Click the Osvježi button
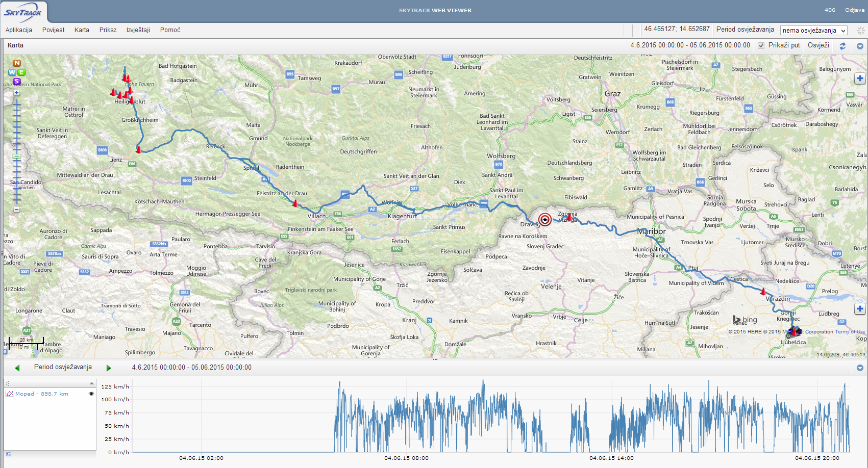The image size is (868, 468). click(x=818, y=45)
